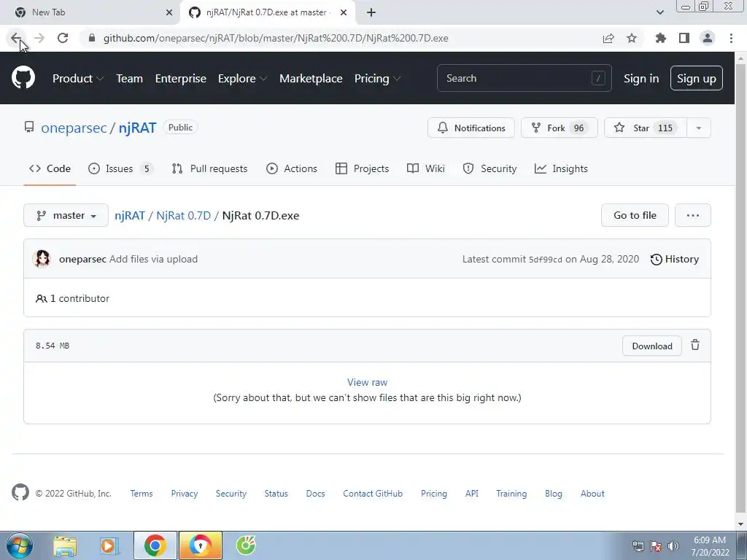The height and width of the screenshot is (560, 747).
Task: Switch to the Actions tab
Action: click(x=292, y=168)
